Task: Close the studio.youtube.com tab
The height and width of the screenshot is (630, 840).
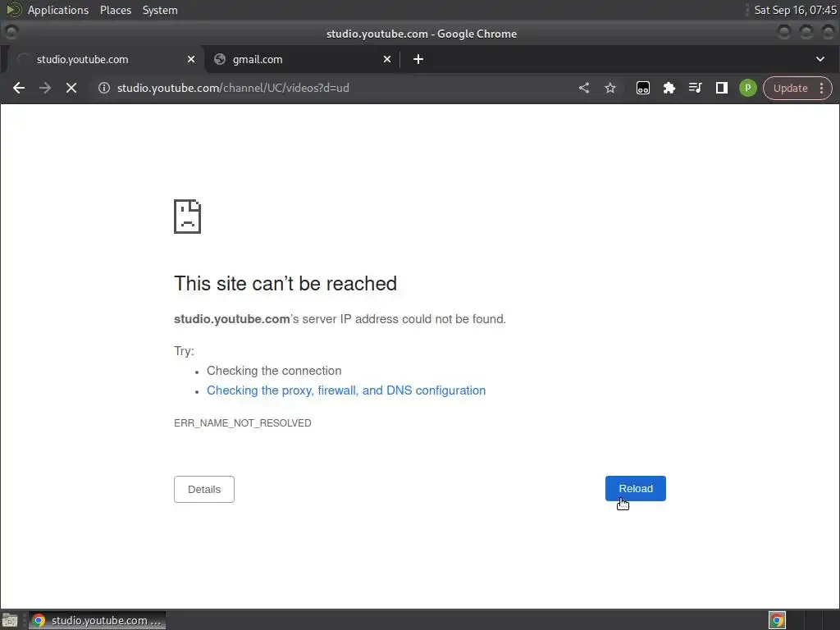Action: coord(190,59)
